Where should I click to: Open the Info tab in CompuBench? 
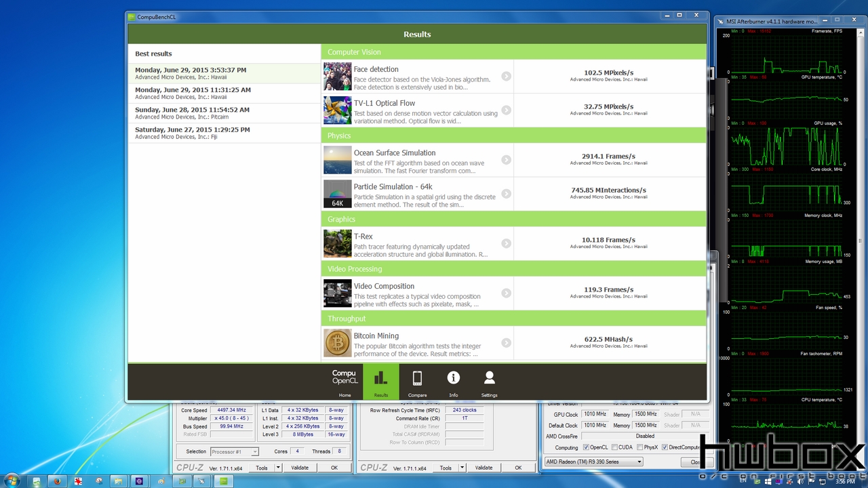point(453,382)
